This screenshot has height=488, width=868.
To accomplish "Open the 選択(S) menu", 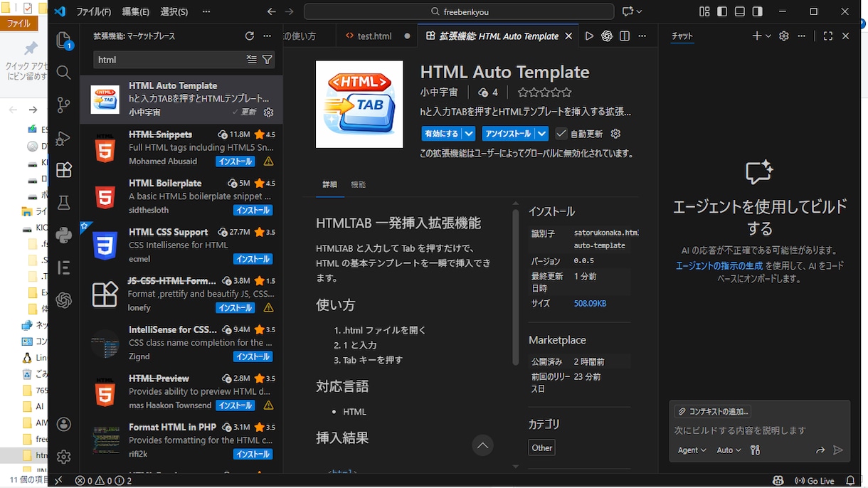I will (174, 12).
